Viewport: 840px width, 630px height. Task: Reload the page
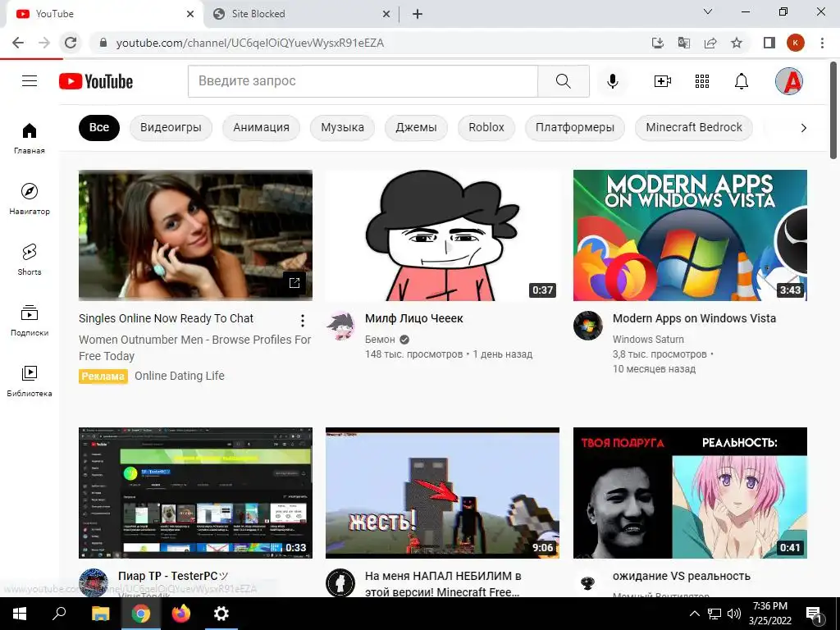point(71,43)
